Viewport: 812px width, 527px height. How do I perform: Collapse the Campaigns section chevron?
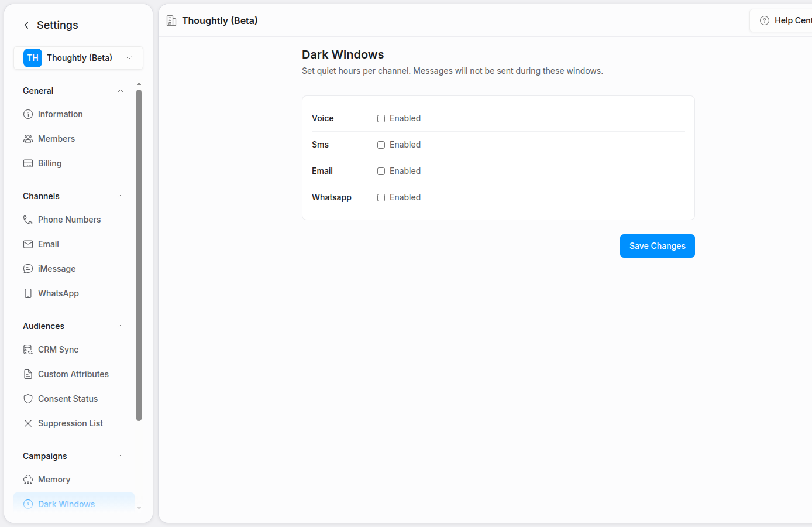121,456
